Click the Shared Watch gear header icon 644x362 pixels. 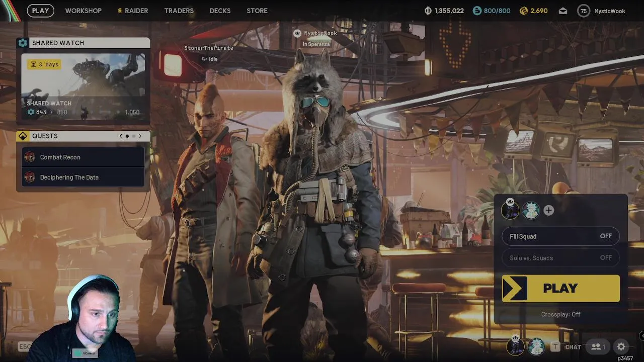tap(23, 43)
